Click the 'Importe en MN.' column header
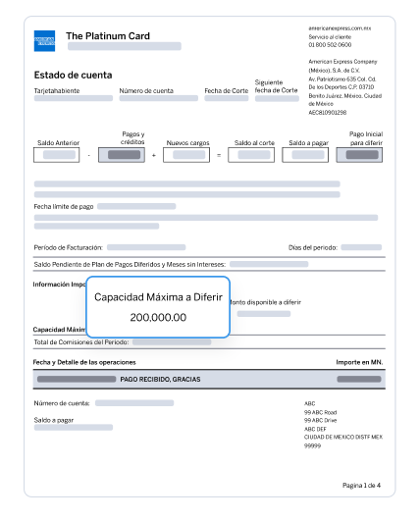 (x=359, y=362)
